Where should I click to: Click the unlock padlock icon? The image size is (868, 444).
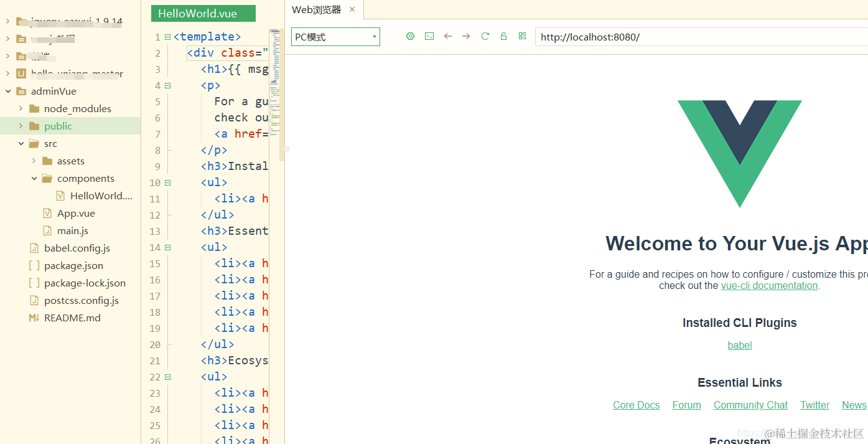tap(504, 37)
